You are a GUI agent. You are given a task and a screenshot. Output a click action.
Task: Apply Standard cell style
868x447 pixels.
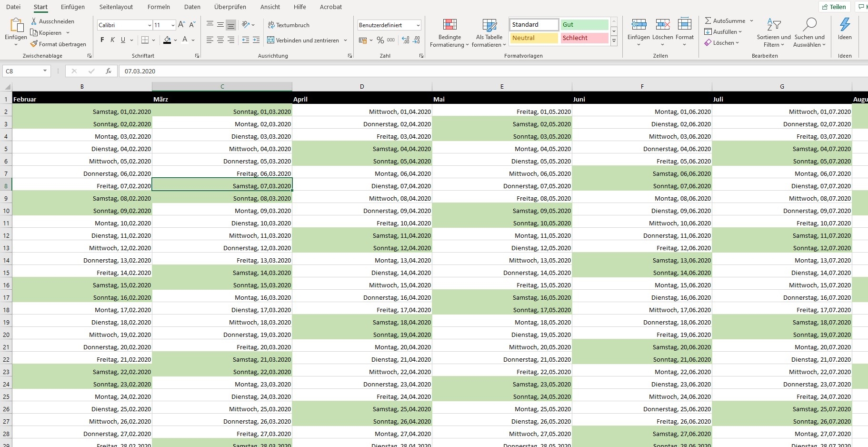click(x=534, y=25)
